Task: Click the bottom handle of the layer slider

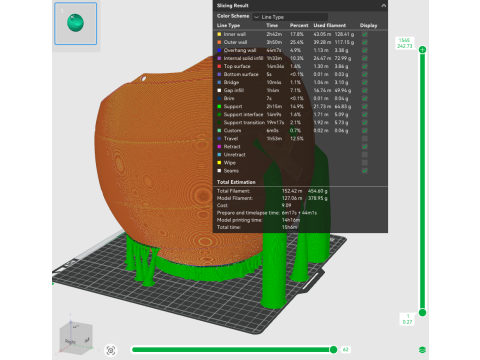Action: 422,313
